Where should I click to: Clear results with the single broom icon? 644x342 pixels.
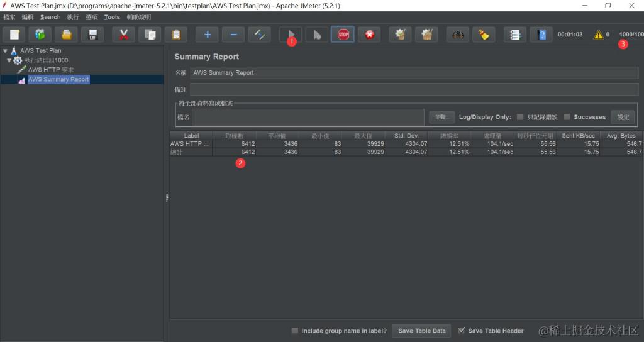401,35
